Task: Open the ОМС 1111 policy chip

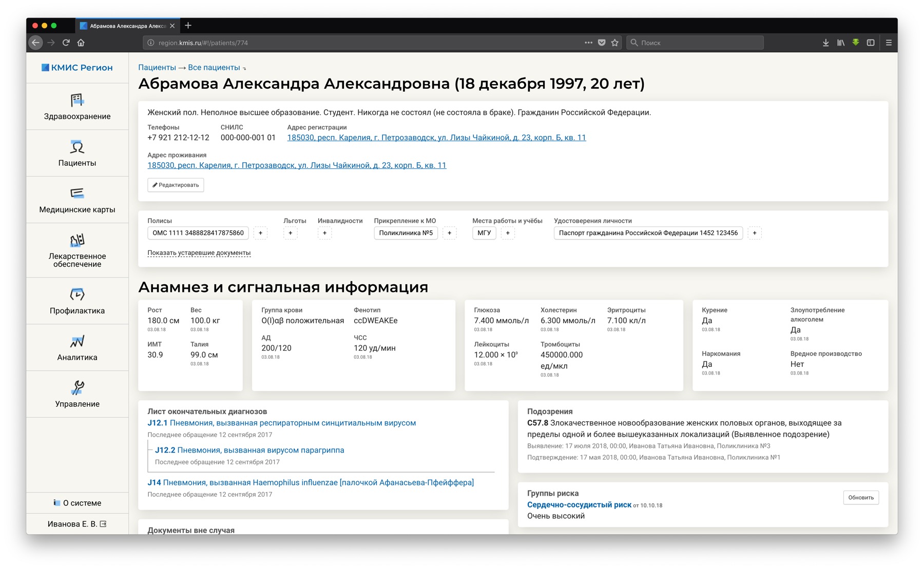Action: [198, 233]
